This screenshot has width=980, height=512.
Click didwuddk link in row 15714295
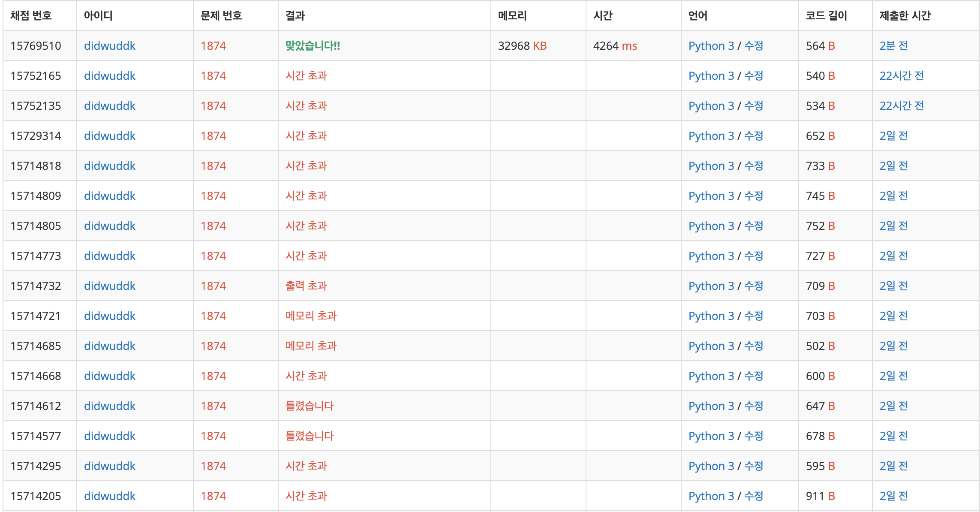(x=109, y=466)
